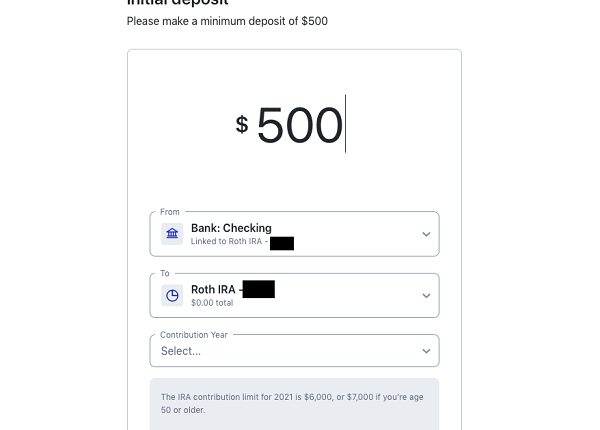Viewport: 600px width, 430px height.
Task: Click the pie chart icon beside Roth IRA
Action: pos(172,296)
